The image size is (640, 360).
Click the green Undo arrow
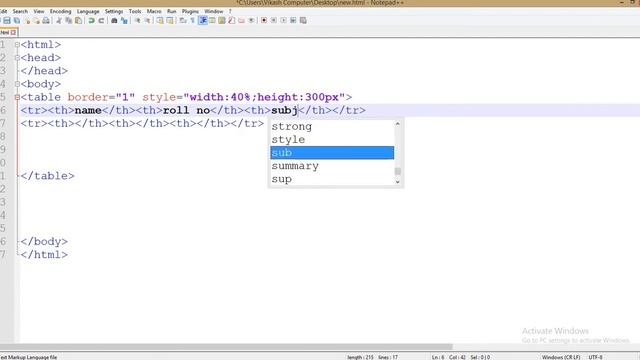91,20
